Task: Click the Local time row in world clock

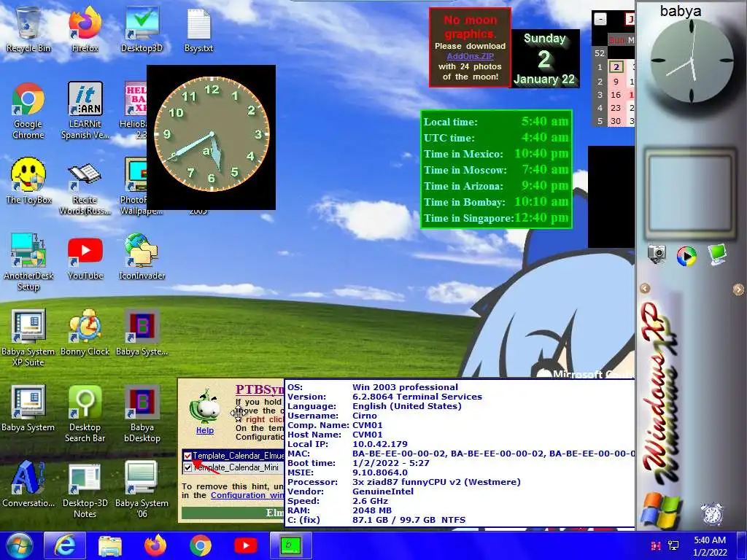Action: point(496,122)
